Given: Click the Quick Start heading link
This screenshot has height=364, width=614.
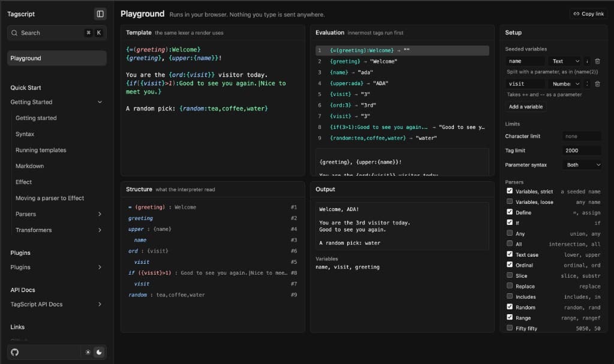Looking at the screenshot, I should click(25, 88).
